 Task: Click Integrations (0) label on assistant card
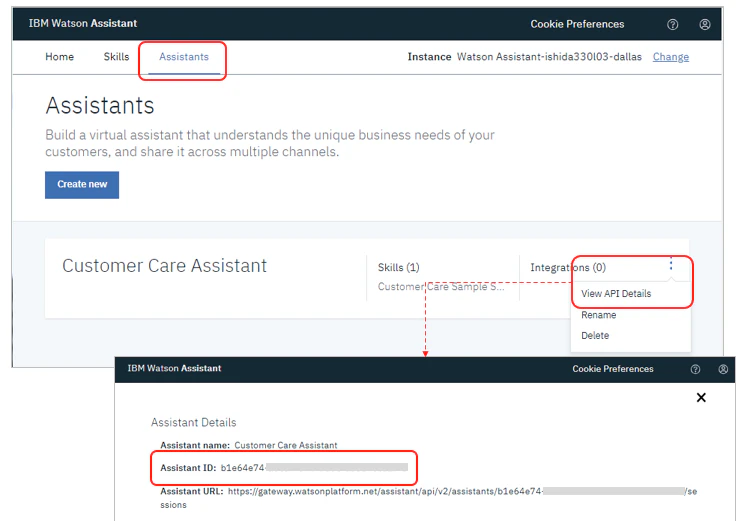(x=568, y=268)
